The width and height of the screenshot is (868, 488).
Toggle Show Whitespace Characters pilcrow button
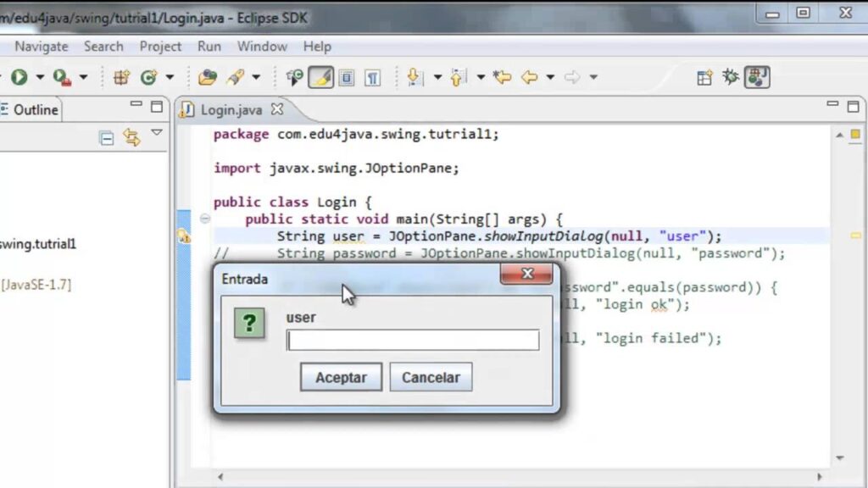point(372,77)
